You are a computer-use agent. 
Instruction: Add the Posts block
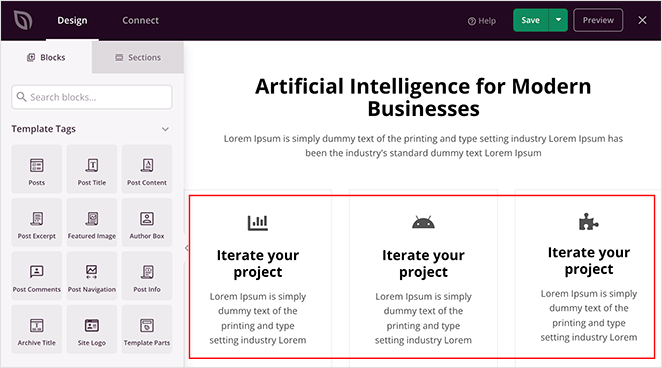[37, 169]
